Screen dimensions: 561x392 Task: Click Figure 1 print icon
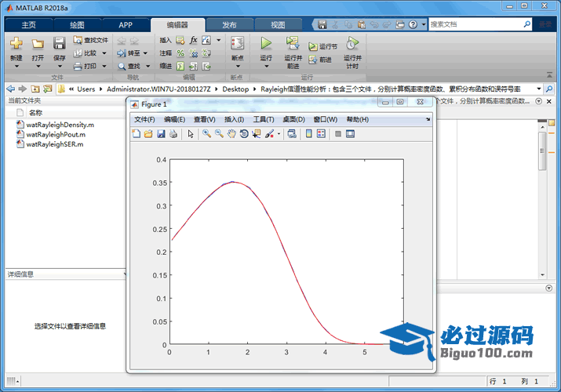[x=173, y=134]
